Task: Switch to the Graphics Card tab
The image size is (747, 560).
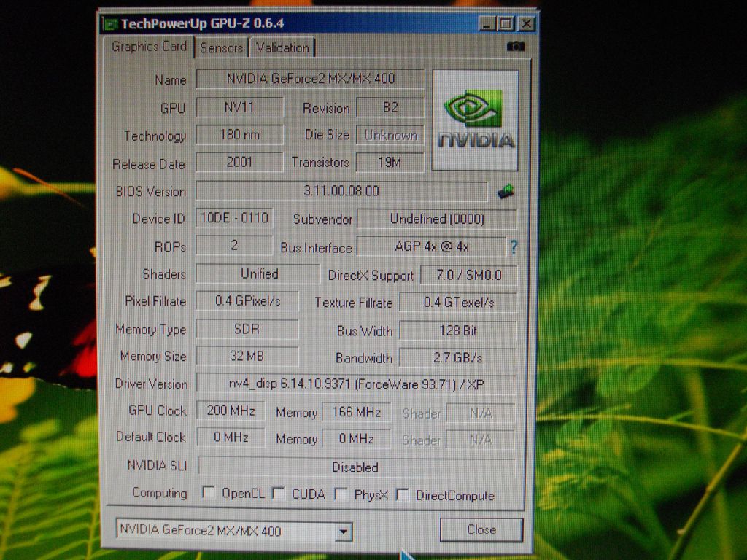Action: click(x=149, y=46)
